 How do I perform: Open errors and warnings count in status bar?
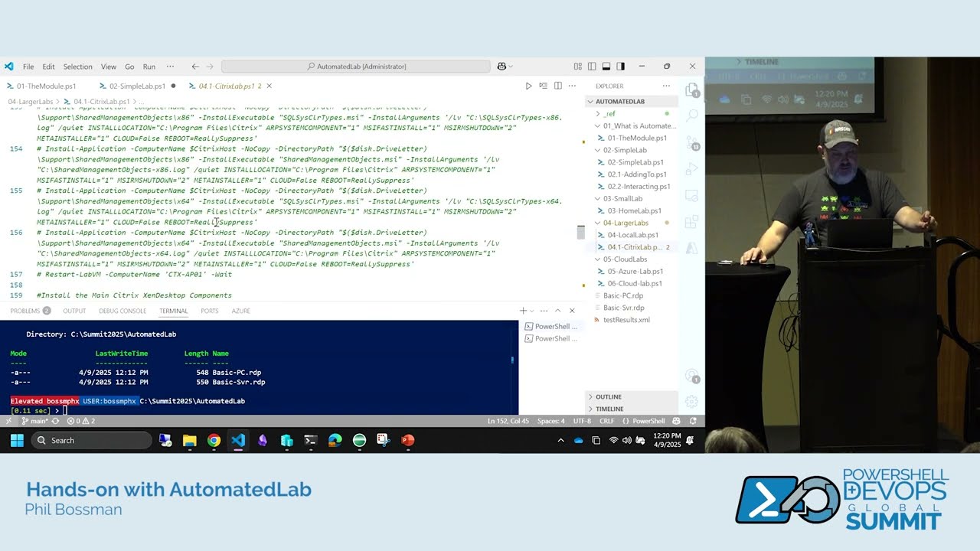tap(81, 421)
